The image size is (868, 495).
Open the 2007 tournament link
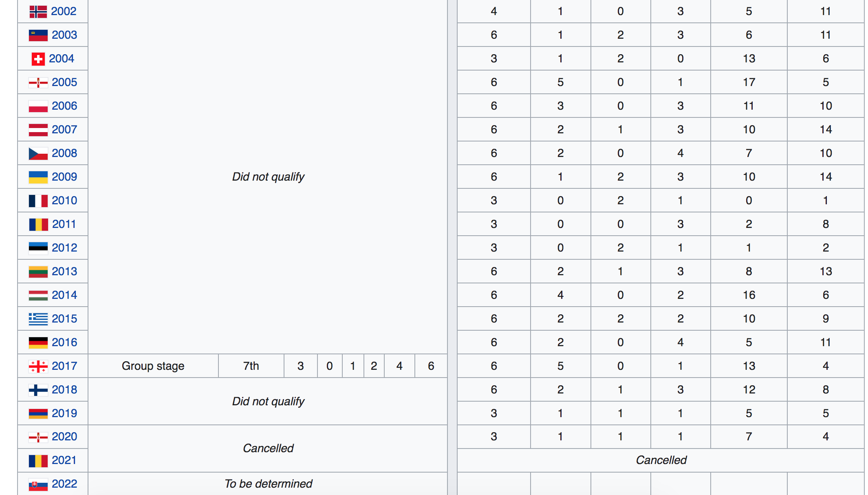click(x=64, y=130)
